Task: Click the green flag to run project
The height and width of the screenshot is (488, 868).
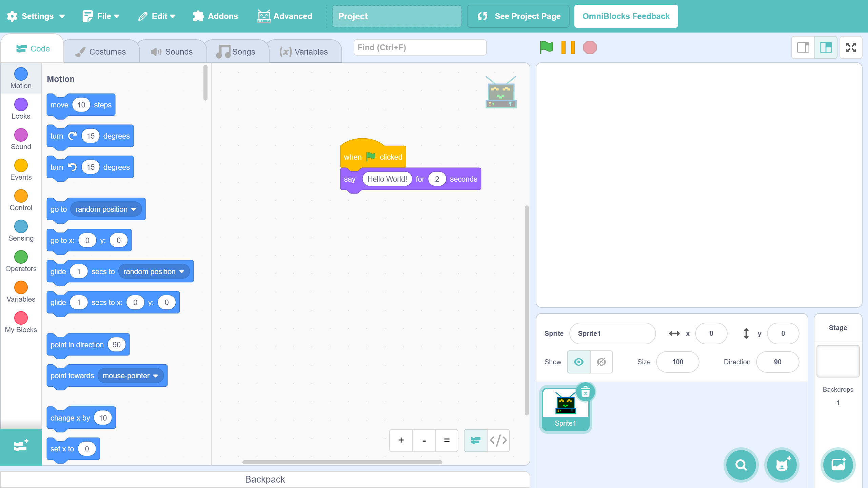Action: tap(546, 47)
